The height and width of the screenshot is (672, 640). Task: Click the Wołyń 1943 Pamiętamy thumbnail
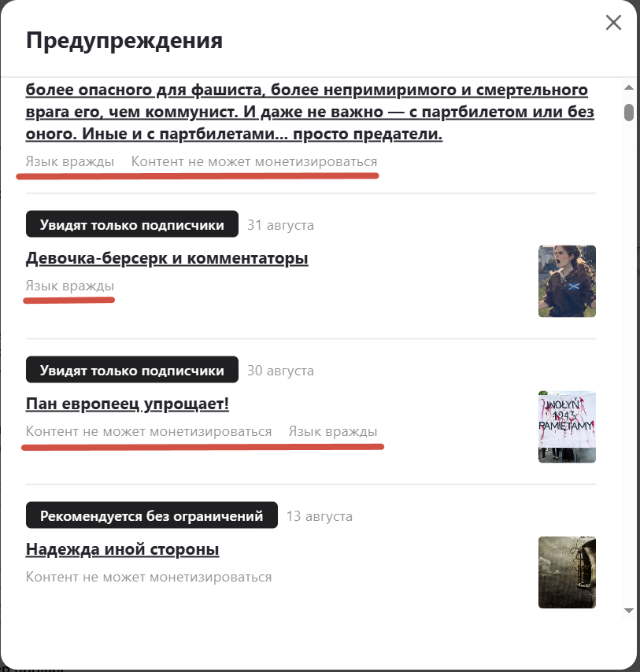click(x=567, y=426)
